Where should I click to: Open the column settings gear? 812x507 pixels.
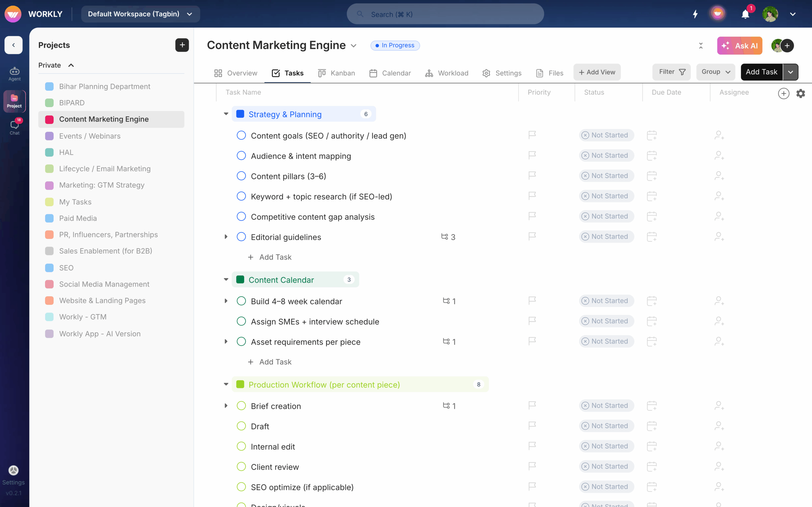pos(801,93)
